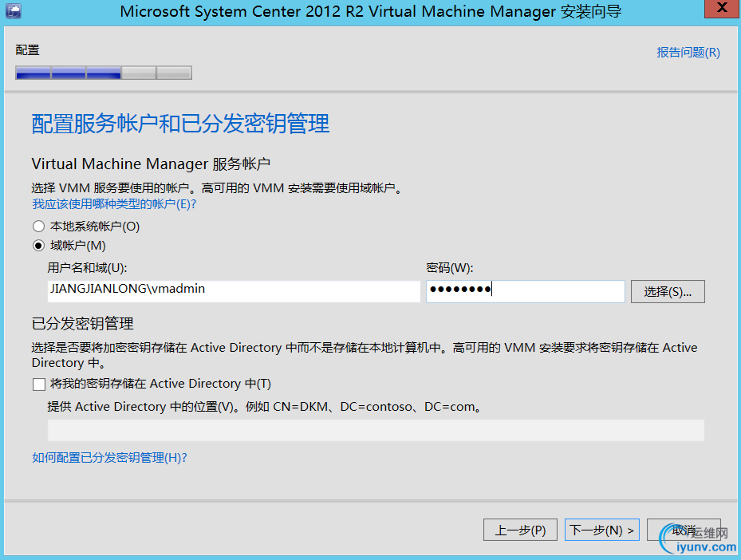
Task: Click the setup progress bar
Action: coord(104,73)
